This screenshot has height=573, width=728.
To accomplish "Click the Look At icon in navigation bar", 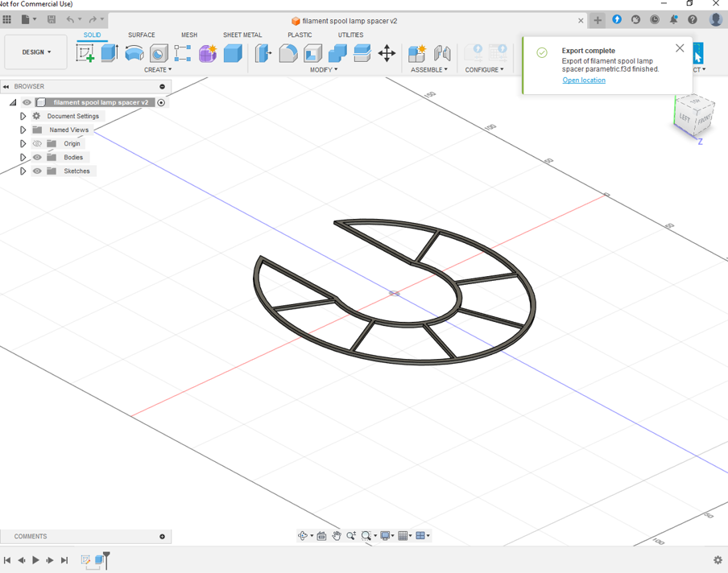I will (321, 536).
